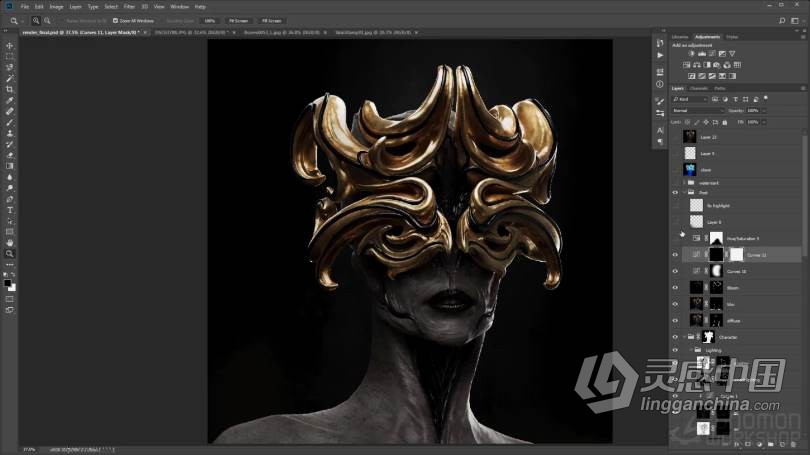Open the Fill slider dropdown arrow
This screenshot has height=455, width=810.
click(x=764, y=122)
